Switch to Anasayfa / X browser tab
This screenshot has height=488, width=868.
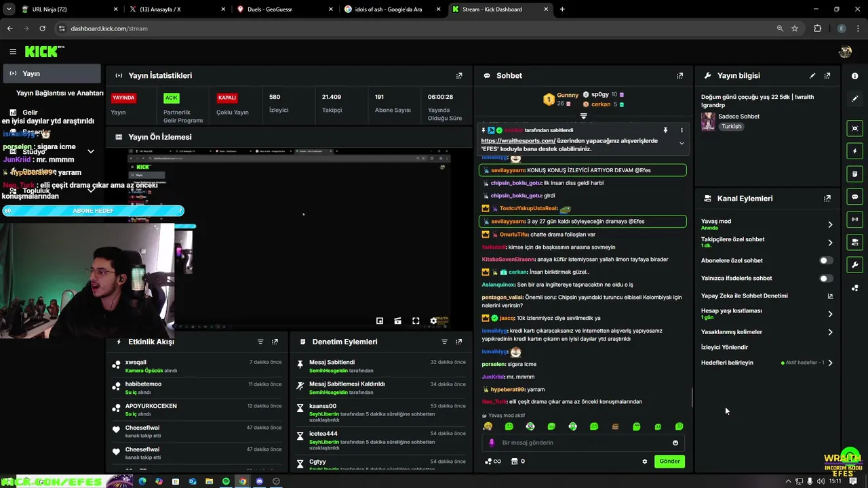point(177,9)
